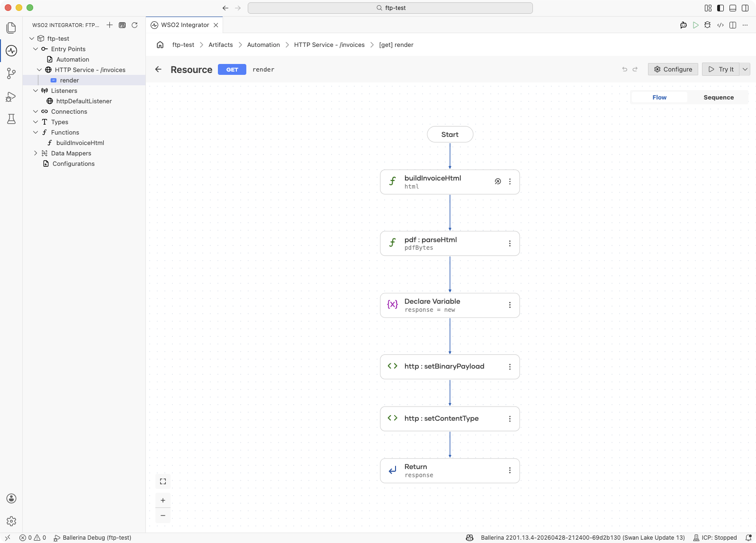Image resolution: width=756 pixels, height=543 pixels.
Task: Click ftp-test breadcrumb item
Action: click(183, 45)
